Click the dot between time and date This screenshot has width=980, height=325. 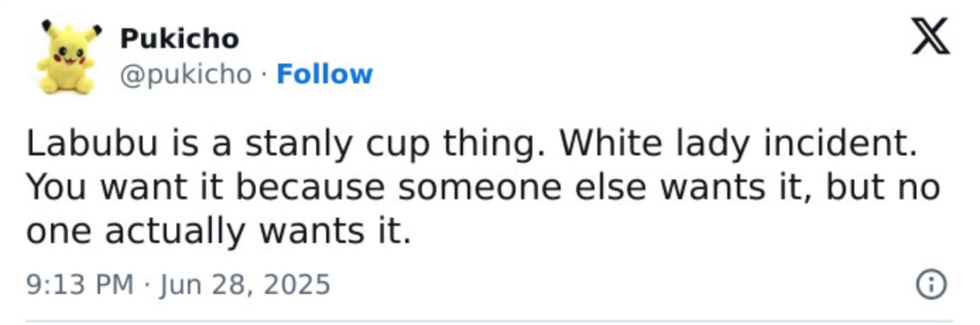pos(146,285)
